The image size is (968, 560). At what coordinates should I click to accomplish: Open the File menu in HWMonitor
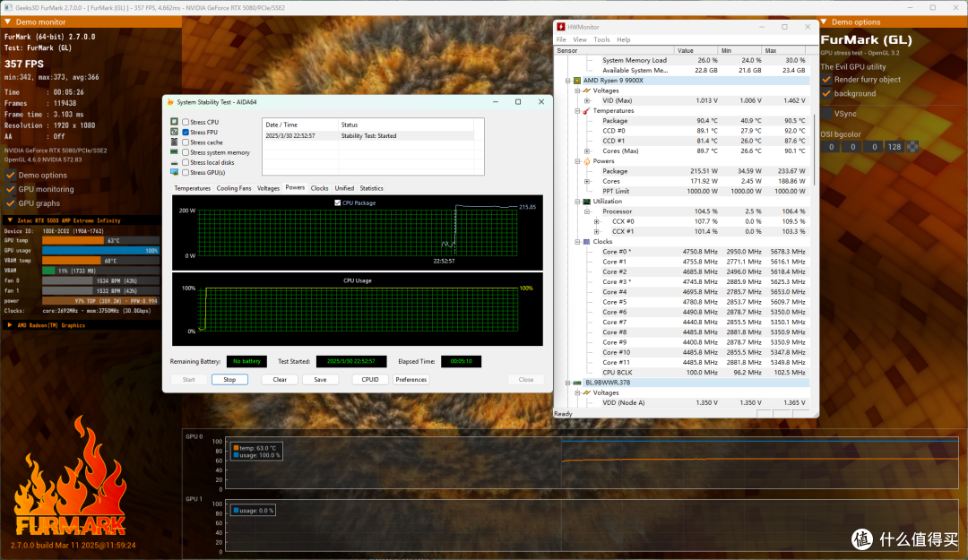[x=561, y=39]
